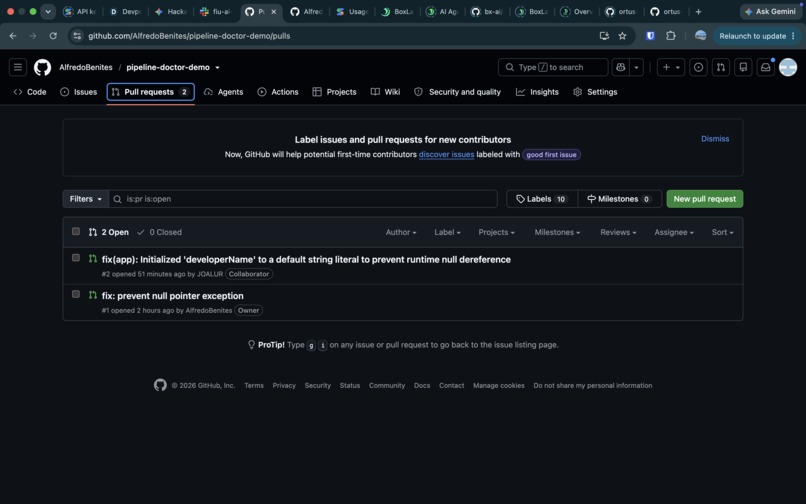Go to GitHub homepage via Octocat logo
Viewport: 806px width, 504px height.
43,67
